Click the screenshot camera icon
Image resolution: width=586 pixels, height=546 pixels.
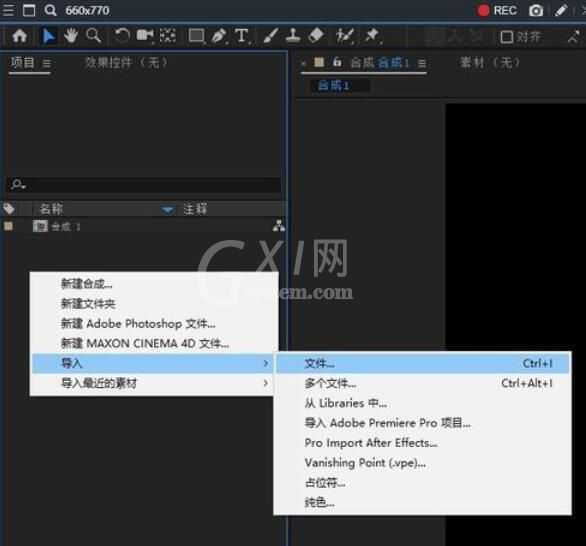536,10
